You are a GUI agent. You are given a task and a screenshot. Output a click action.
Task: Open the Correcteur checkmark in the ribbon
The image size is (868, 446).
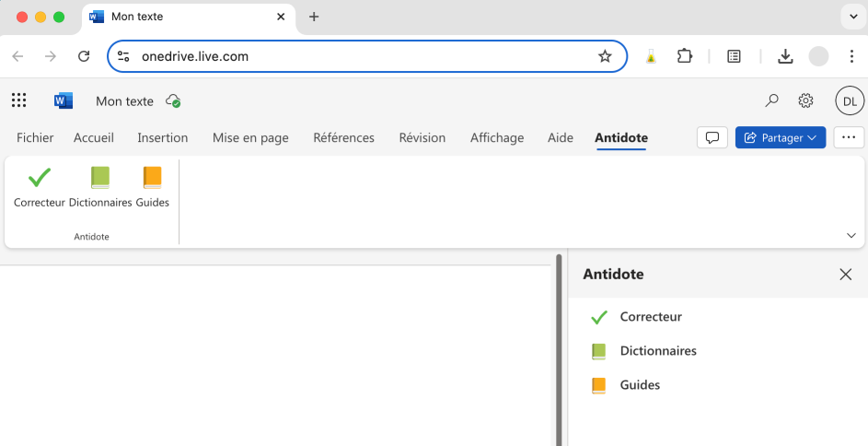point(40,185)
